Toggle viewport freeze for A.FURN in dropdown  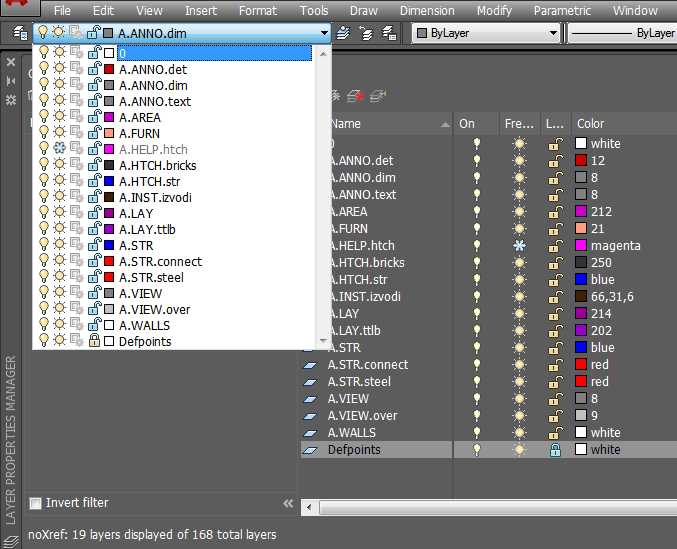coord(76,133)
